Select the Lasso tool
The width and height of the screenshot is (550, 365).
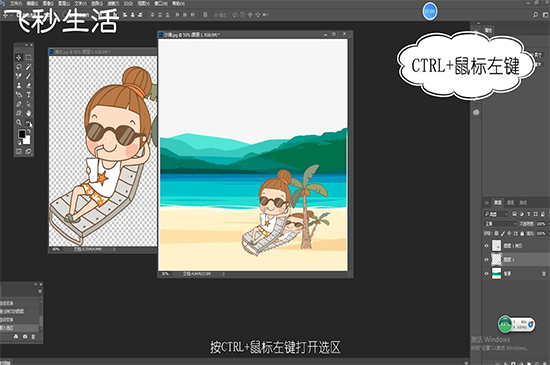point(19,67)
